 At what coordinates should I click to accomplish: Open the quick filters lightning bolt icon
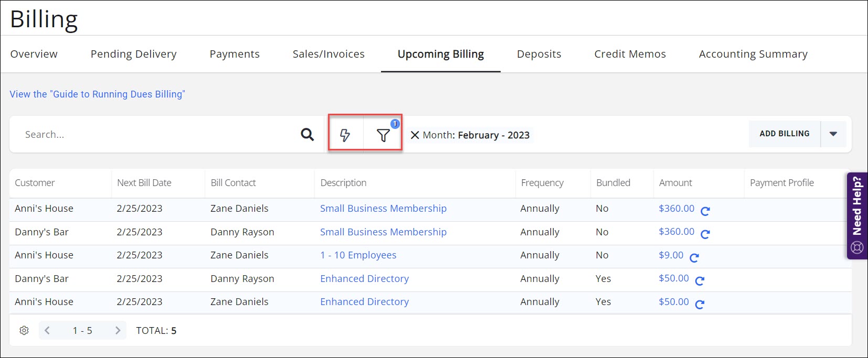click(345, 135)
